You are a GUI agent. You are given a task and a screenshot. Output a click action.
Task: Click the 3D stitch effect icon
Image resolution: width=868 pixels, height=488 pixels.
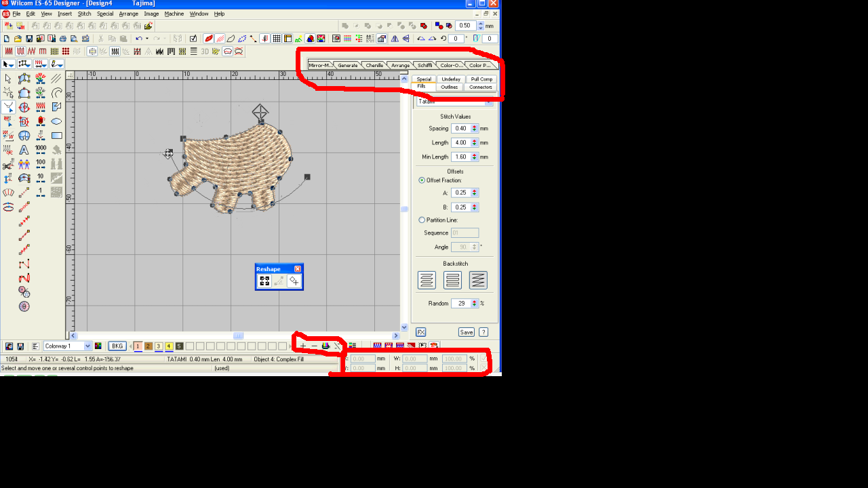[205, 51]
